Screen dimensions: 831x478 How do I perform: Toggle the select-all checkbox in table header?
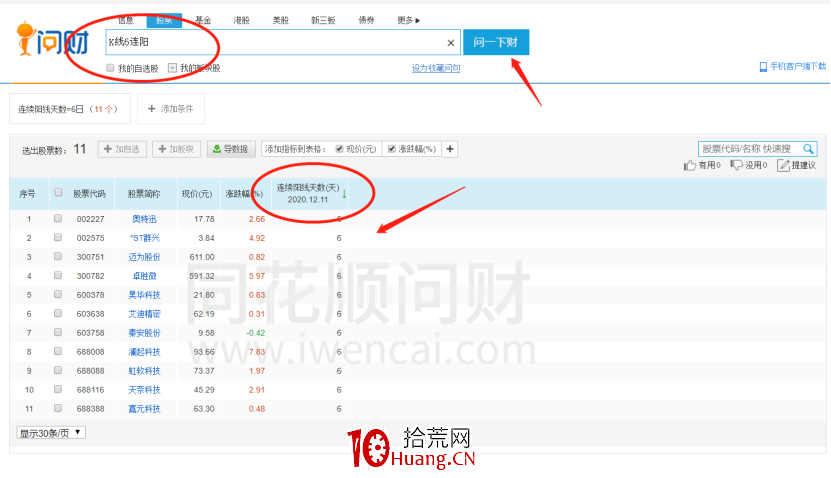coord(58,192)
